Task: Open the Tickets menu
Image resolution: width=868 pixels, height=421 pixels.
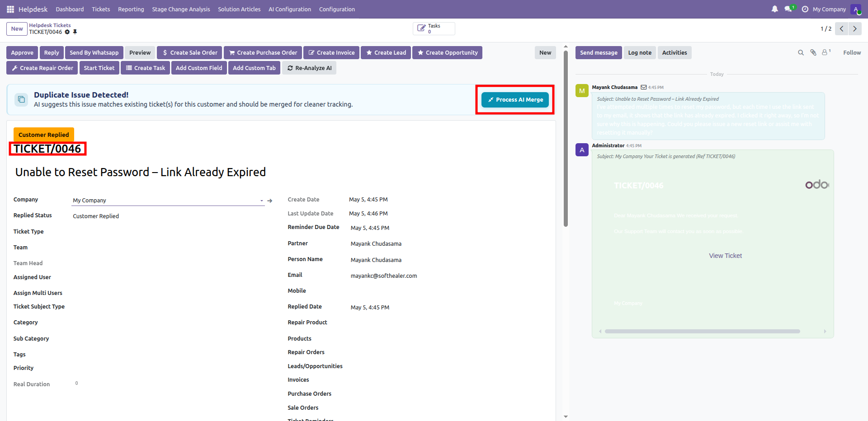Action: (x=101, y=9)
